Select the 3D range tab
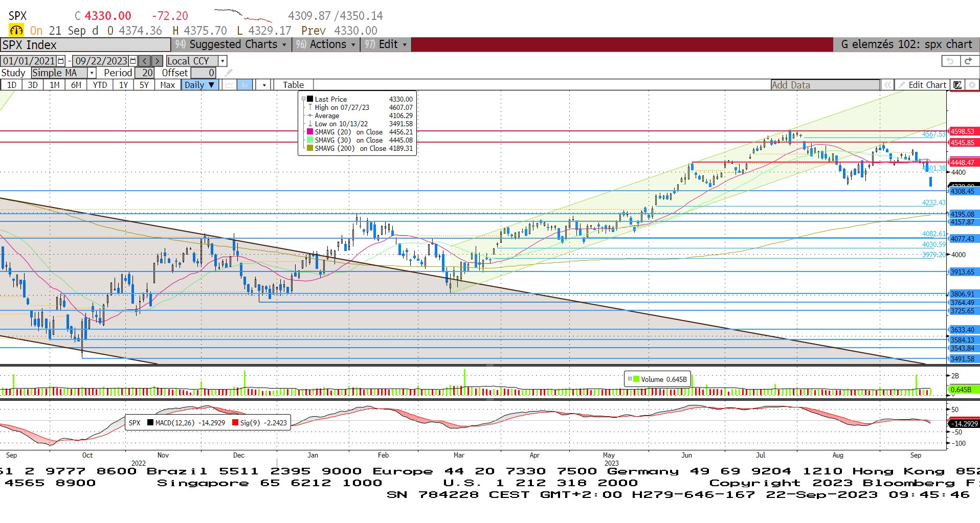This screenshot has width=980, height=523. click(33, 85)
